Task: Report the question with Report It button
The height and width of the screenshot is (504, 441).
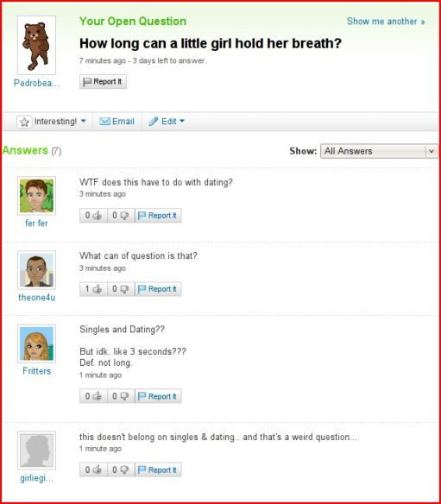Action: click(x=103, y=82)
